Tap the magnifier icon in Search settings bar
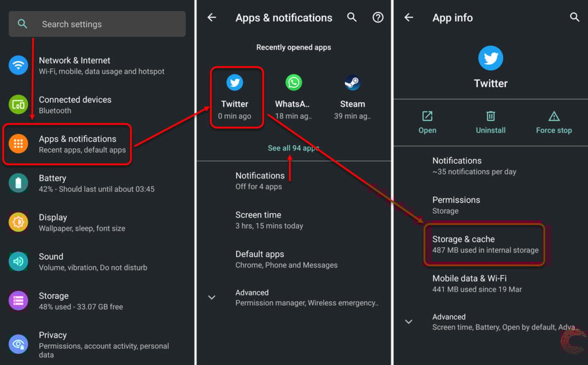This screenshot has width=588, height=365. (22, 24)
